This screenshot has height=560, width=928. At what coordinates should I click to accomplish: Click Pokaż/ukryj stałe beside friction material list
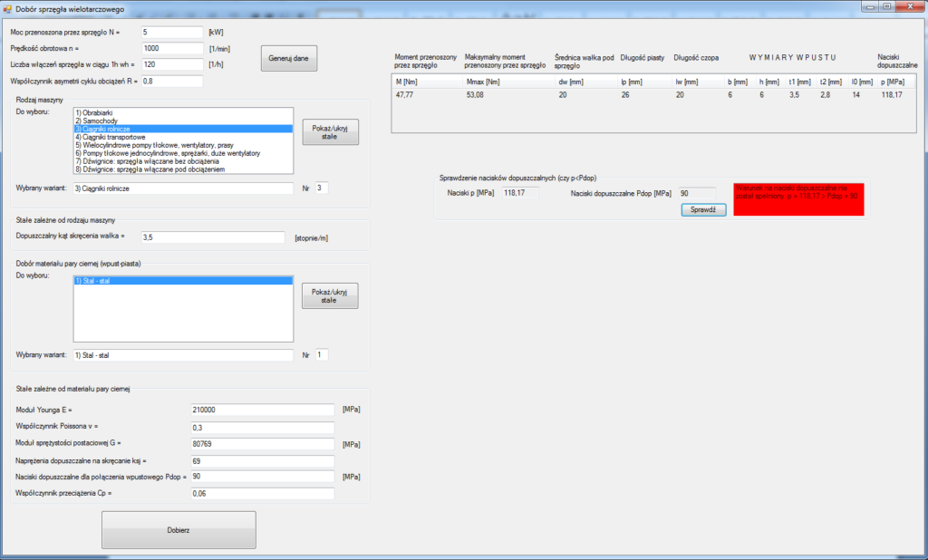330,296
